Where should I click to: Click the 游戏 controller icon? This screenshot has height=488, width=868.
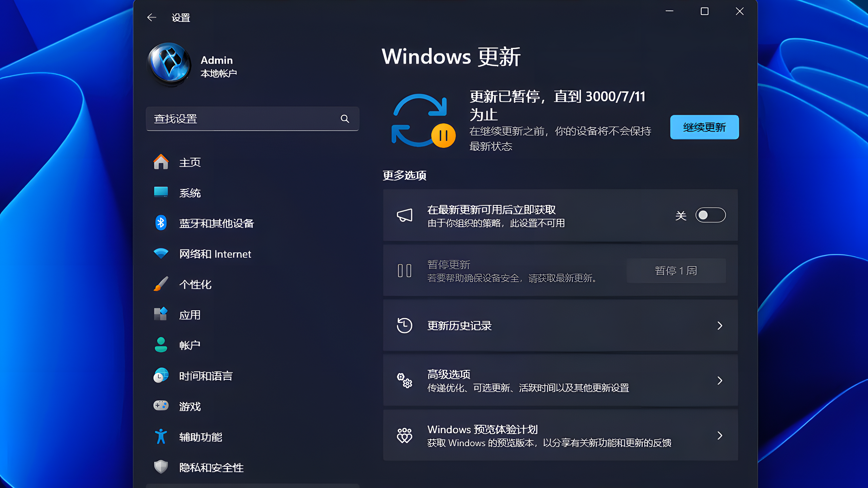point(161,406)
